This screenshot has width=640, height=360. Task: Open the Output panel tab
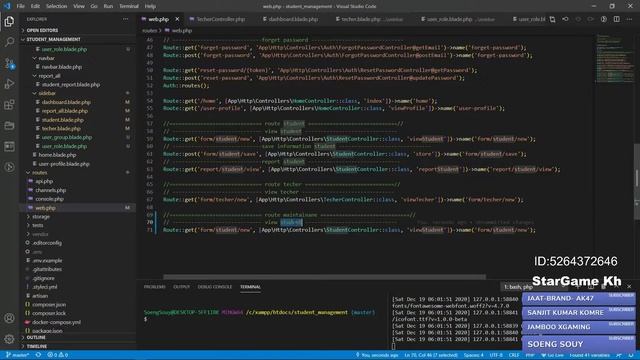tap(182, 287)
